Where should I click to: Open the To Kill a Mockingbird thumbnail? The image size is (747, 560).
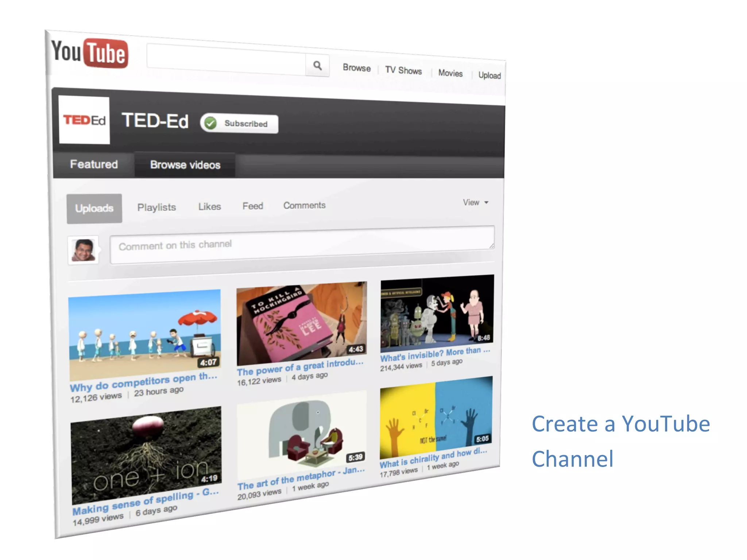[x=302, y=323]
